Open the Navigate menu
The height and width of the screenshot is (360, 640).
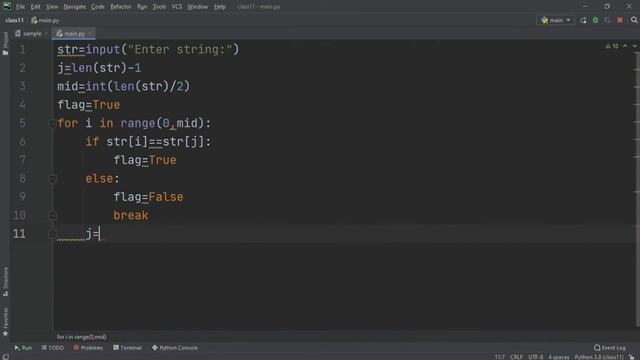pyautogui.click(x=75, y=7)
